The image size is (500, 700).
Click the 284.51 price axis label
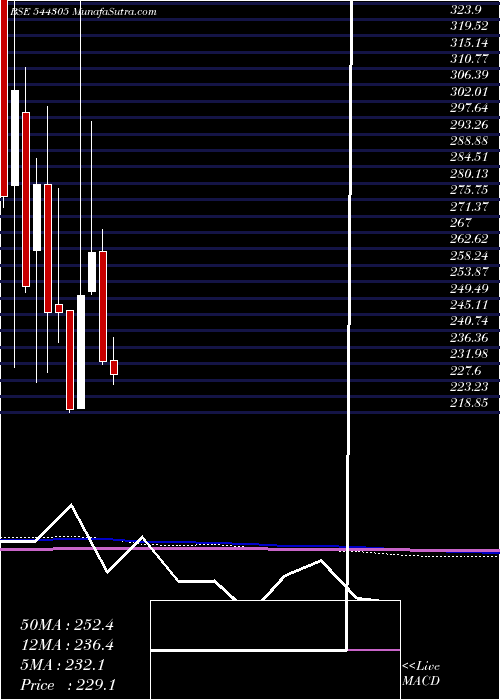tap(469, 157)
